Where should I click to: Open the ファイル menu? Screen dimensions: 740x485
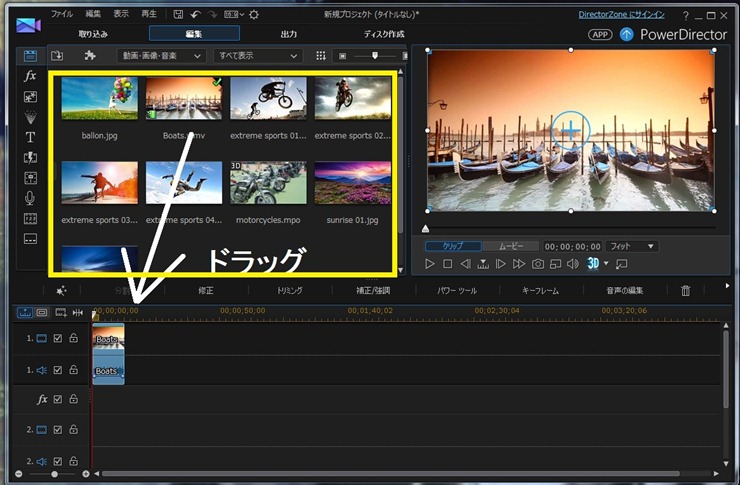tap(62, 15)
